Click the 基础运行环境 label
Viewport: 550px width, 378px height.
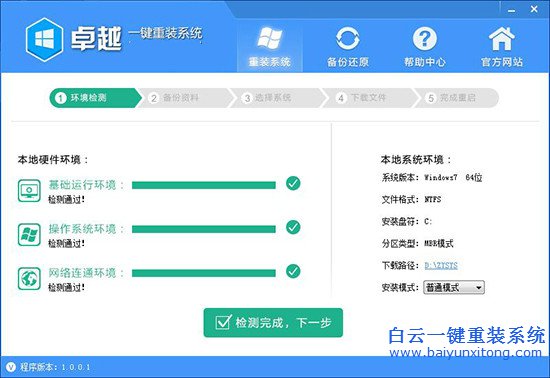[86, 185]
